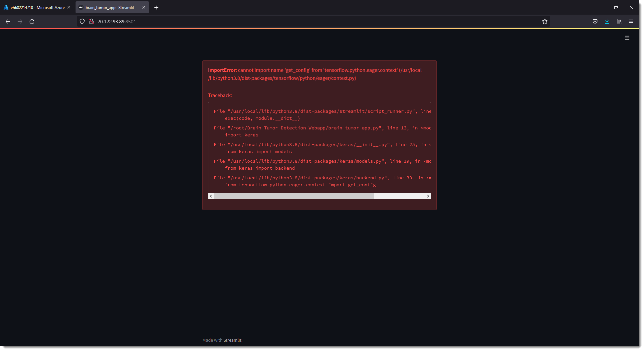Go back using the back arrow
This screenshot has width=644, height=351.
pos(8,21)
